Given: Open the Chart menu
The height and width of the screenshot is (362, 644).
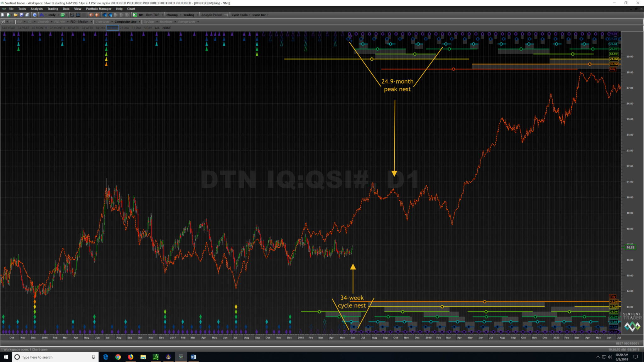Looking at the screenshot, I should click(131, 9).
